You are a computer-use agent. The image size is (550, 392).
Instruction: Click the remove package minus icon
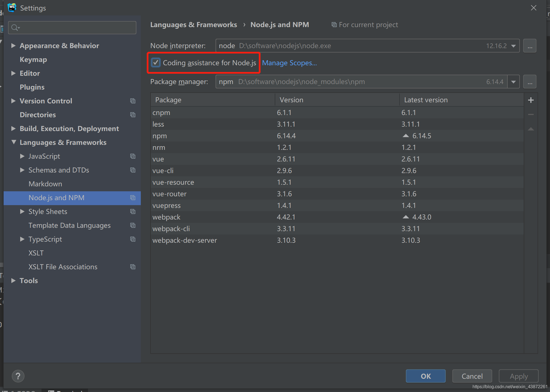tap(531, 114)
